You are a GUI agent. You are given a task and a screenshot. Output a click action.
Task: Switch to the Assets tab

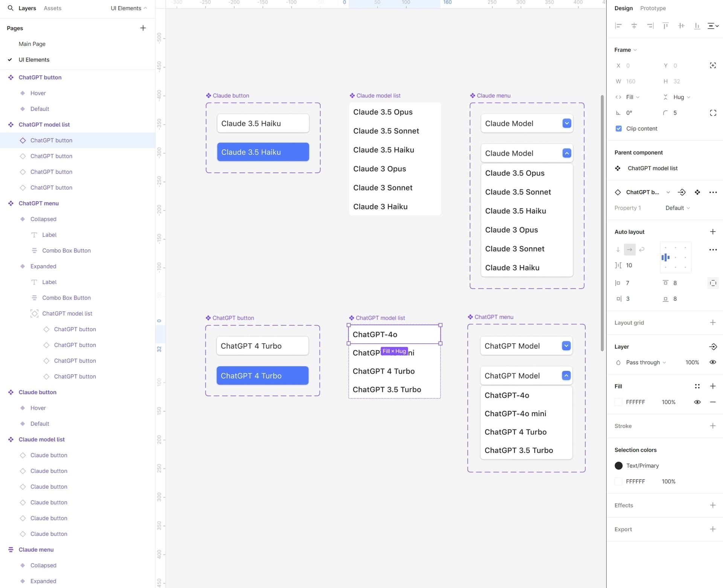(52, 8)
